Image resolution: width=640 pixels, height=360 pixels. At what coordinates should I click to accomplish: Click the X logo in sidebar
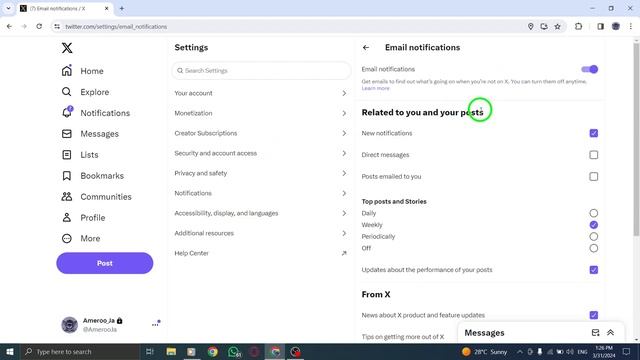(x=67, y=48)
